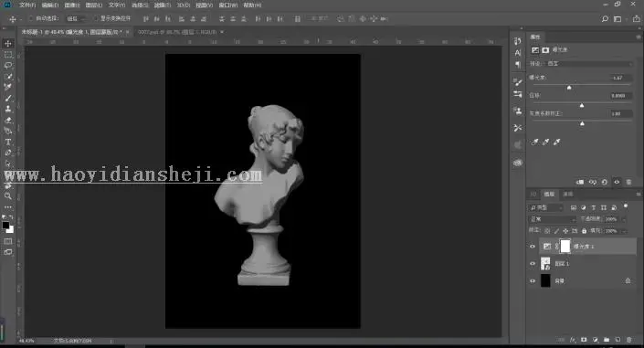The height and width of the screenshot is (348, 644).
Task: Select the Move tool in the toolbox
Action: 8,44
